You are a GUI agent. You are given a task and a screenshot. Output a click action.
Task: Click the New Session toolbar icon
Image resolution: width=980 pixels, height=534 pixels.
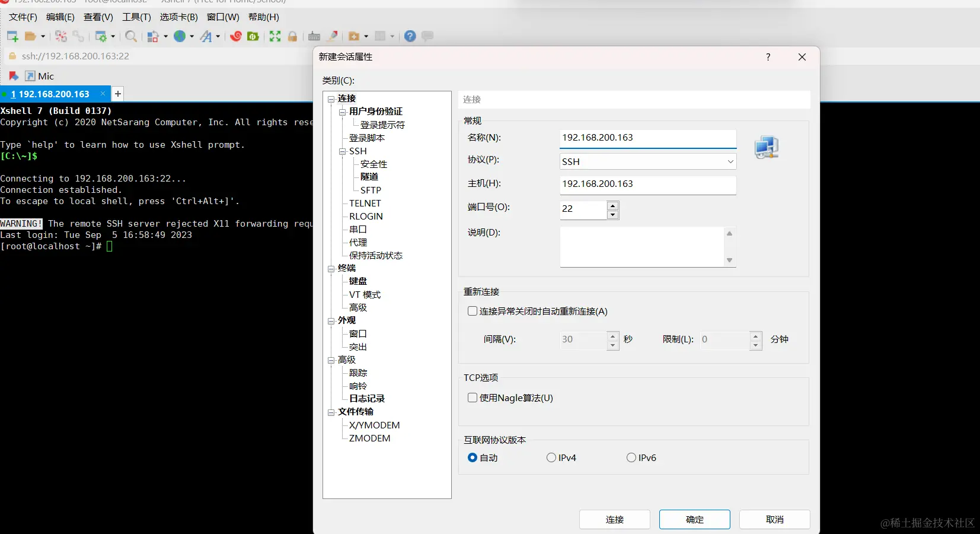tap(12, 37)
